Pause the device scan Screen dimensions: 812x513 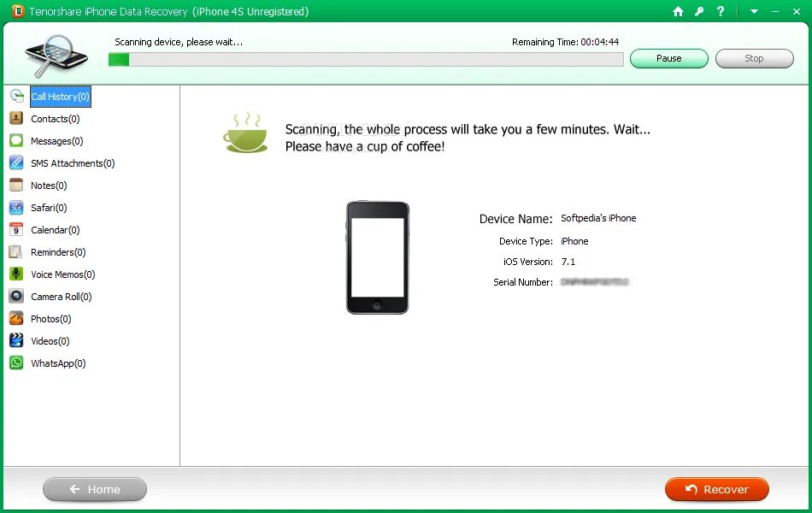pos(669,58)
